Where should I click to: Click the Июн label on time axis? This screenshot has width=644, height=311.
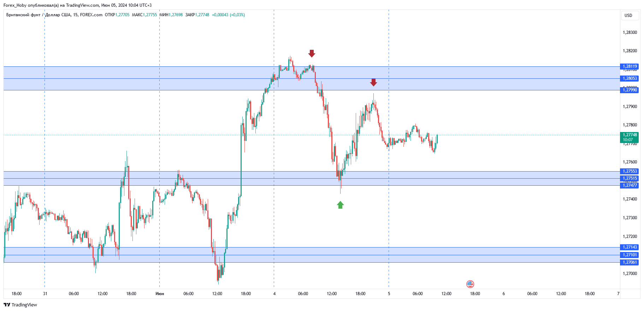tap(160, 294)
